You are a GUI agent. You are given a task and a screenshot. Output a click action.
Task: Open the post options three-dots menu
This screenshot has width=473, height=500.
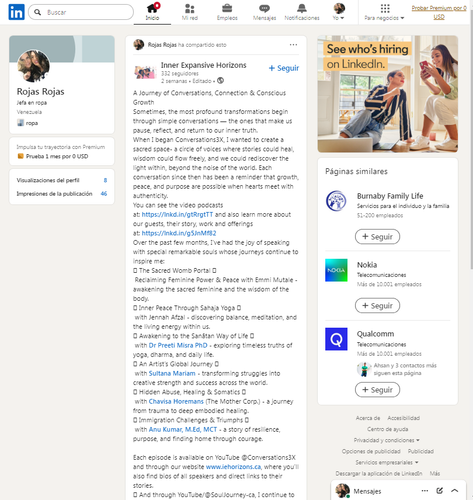point(293,45)
